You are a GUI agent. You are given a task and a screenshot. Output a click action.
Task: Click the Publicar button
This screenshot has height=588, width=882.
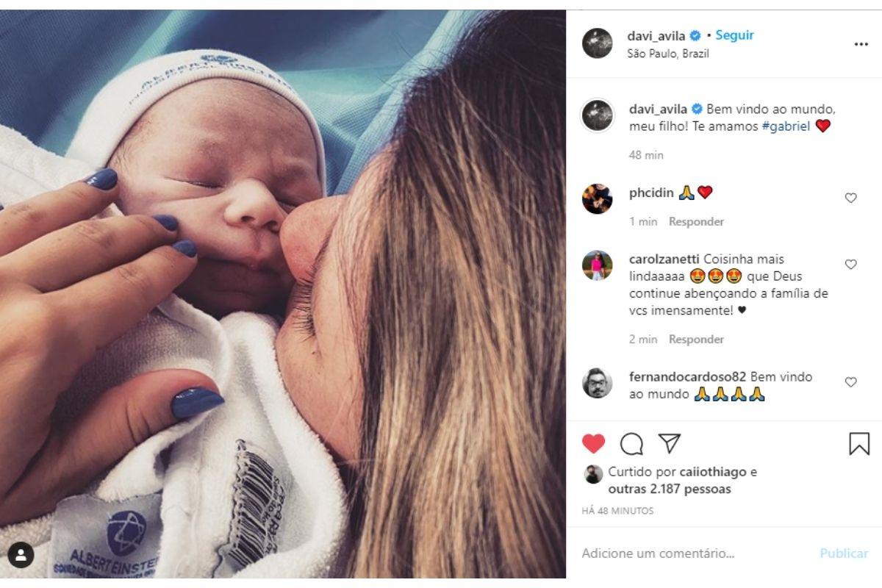tap(844, 553)
